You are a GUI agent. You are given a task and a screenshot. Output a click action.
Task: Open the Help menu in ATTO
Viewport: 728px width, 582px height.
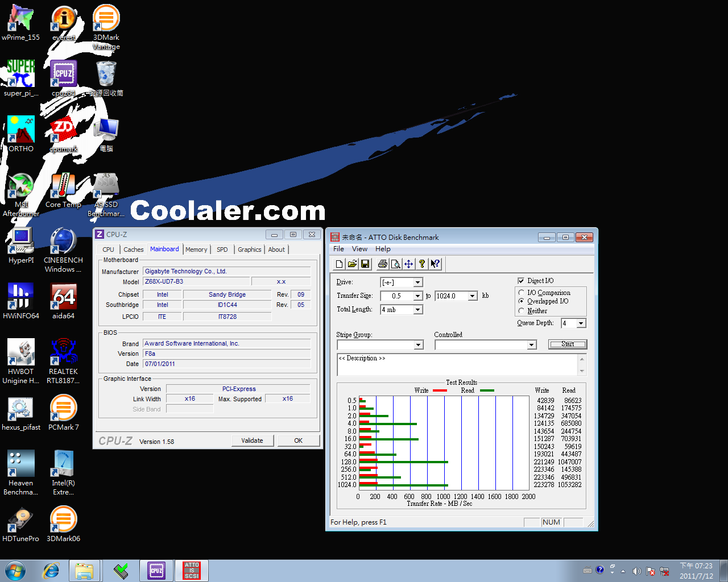tap(383, 249)
